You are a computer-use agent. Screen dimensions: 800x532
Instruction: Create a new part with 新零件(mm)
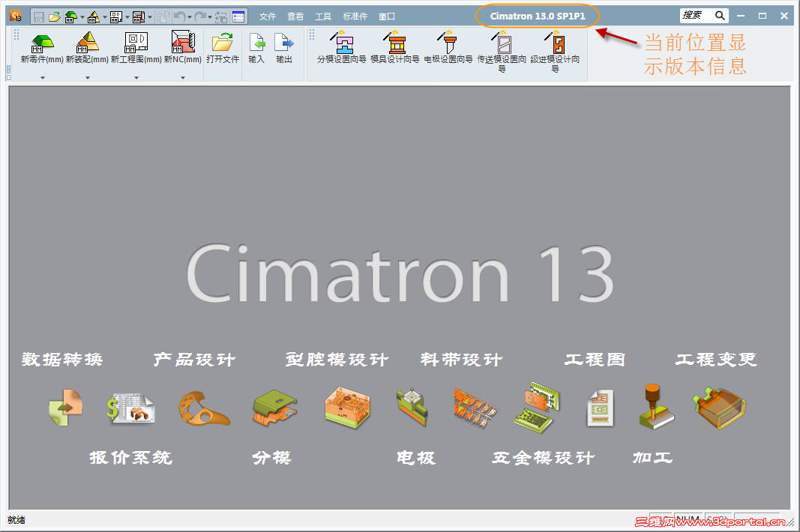[x=42, y=47]
